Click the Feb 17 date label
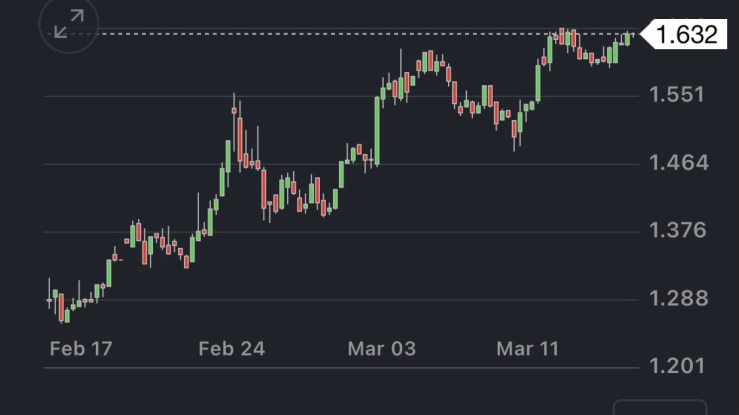Image resolution: width=739 pixels, height=415 pixels. point(81,349)
